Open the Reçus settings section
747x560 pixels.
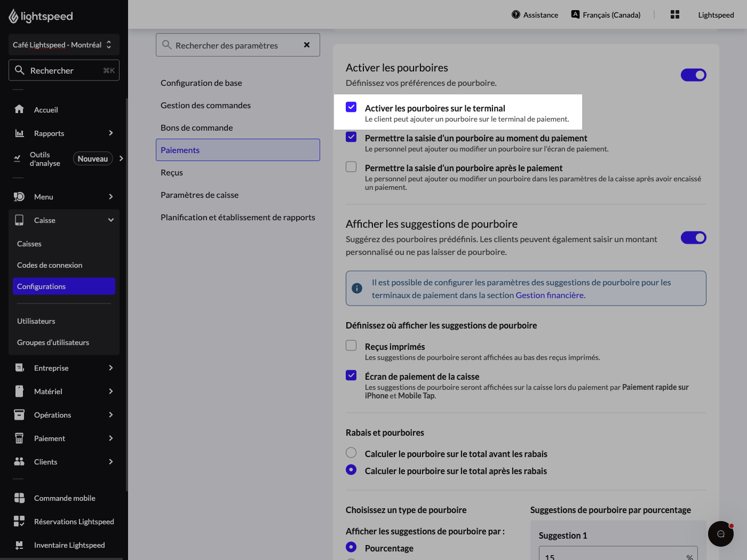pyautogui.click(x=238, y=172)
